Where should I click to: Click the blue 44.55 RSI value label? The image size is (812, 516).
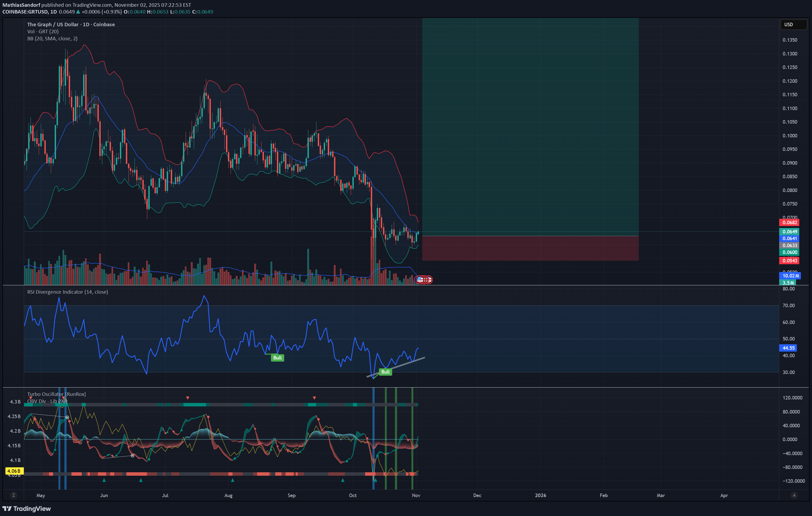pos(788,348)
